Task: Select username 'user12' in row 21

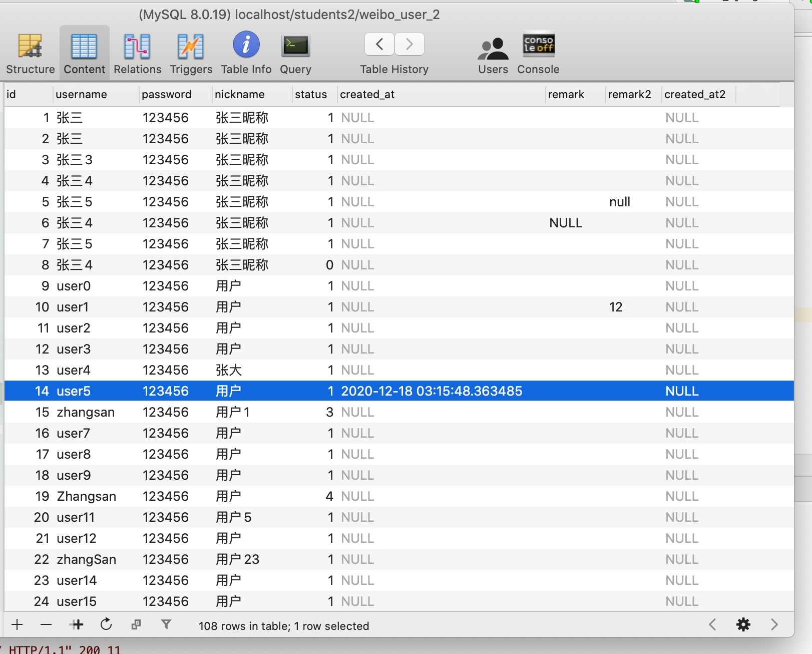Action: click(x=77, y=538)
